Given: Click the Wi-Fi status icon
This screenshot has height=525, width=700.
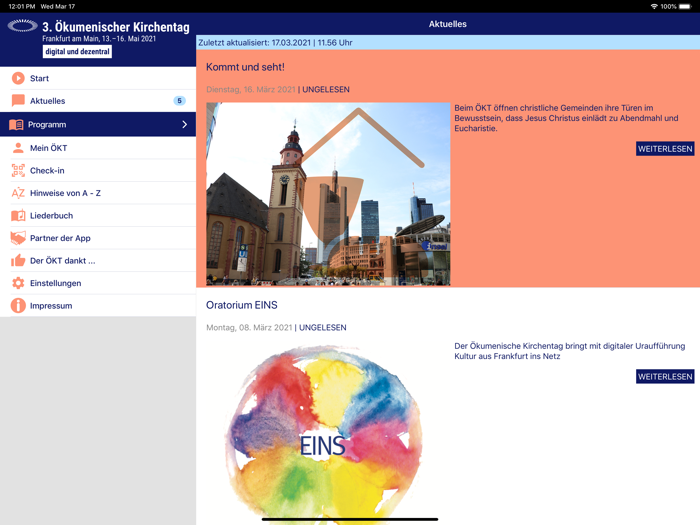Looking at the screenshot, I should [x=654, y=6].
